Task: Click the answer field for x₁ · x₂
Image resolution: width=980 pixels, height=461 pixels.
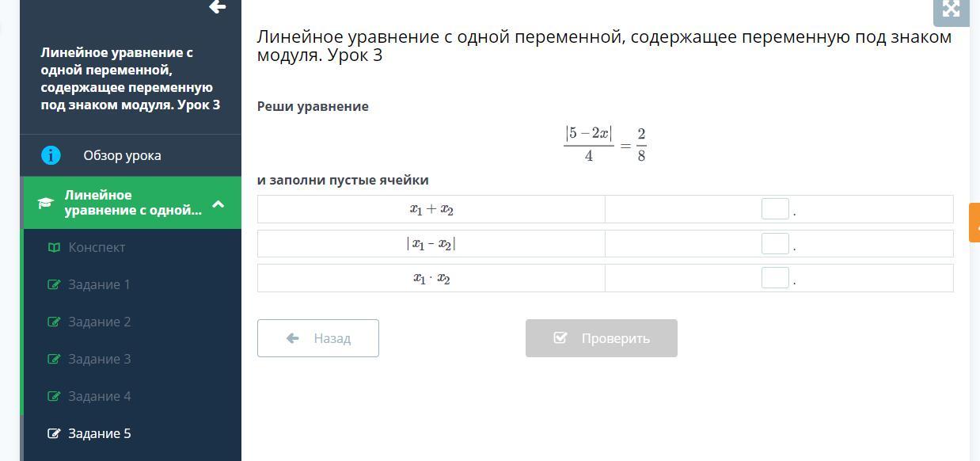Action: [775, 278]
